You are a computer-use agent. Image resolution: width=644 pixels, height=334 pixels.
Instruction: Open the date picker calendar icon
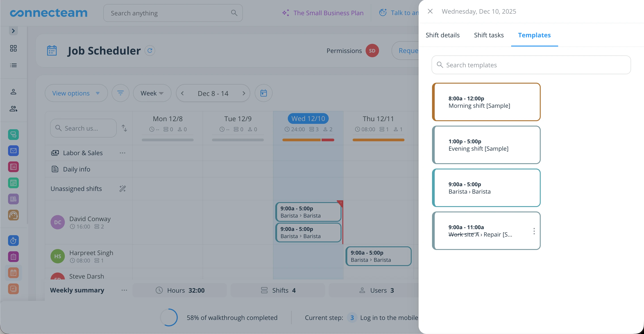point(263,93)
